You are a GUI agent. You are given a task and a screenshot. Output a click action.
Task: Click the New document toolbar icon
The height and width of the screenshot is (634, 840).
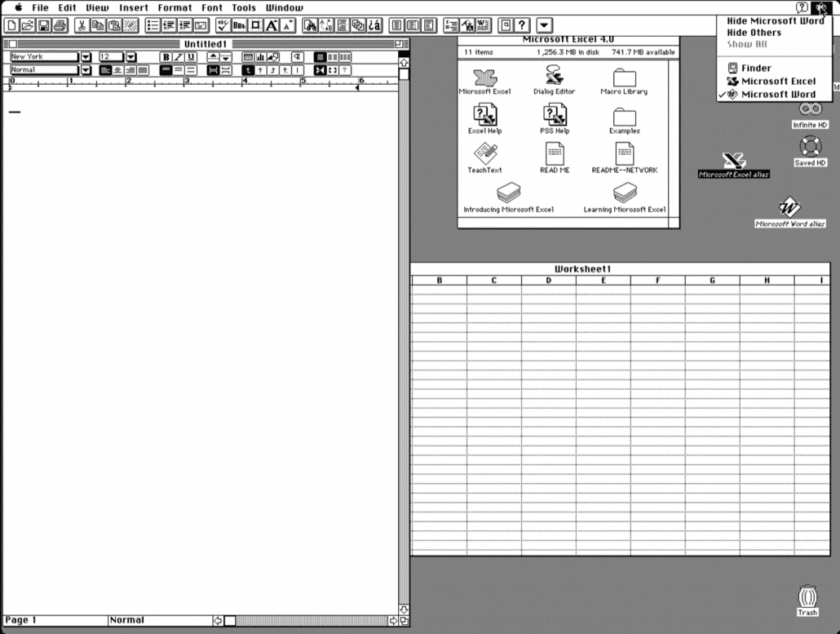click(11, 25)
